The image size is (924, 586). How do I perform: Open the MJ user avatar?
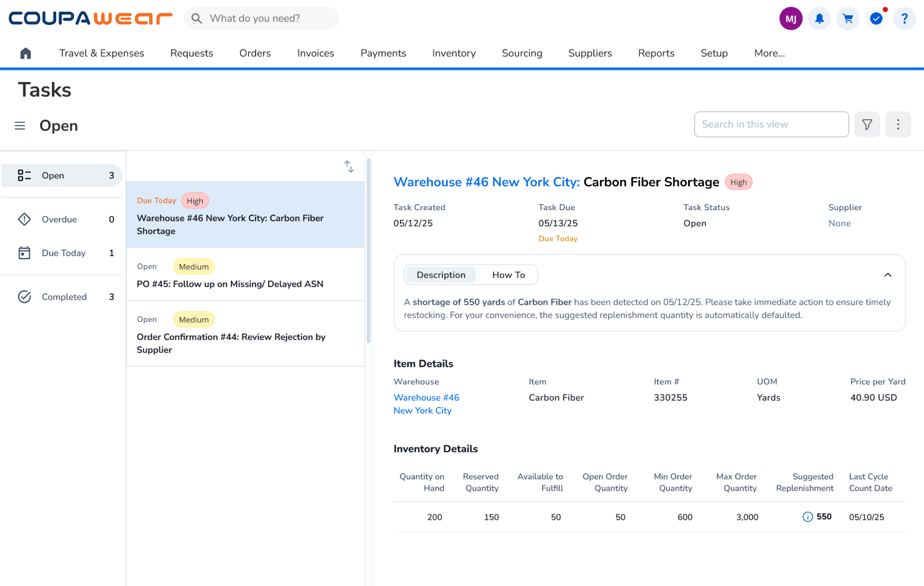click(x=791, y=19)
